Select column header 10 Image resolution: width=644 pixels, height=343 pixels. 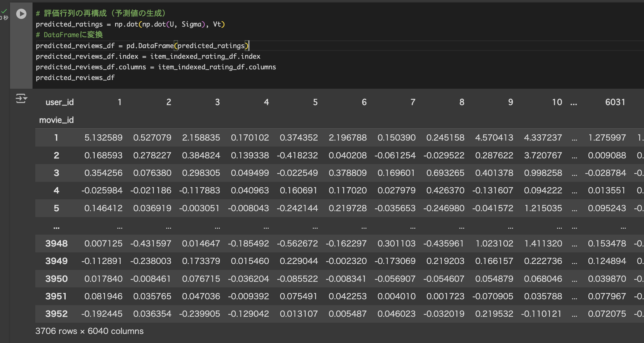[557, 102]
